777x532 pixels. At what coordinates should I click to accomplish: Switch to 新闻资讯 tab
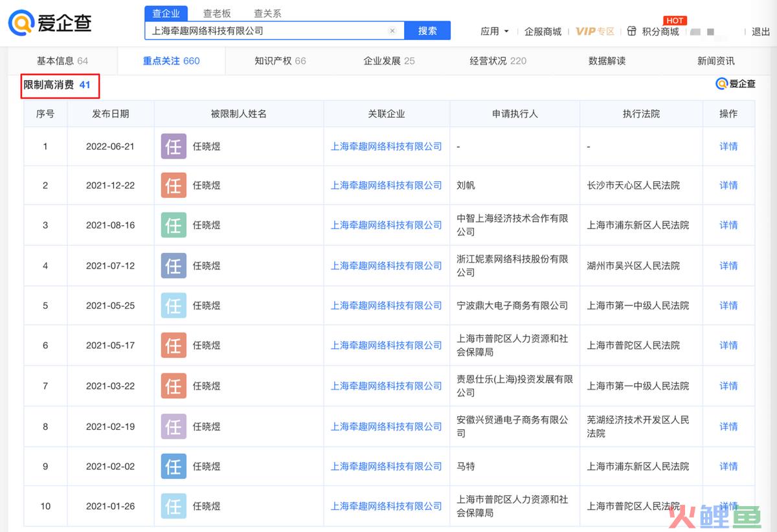click(715, 61)
